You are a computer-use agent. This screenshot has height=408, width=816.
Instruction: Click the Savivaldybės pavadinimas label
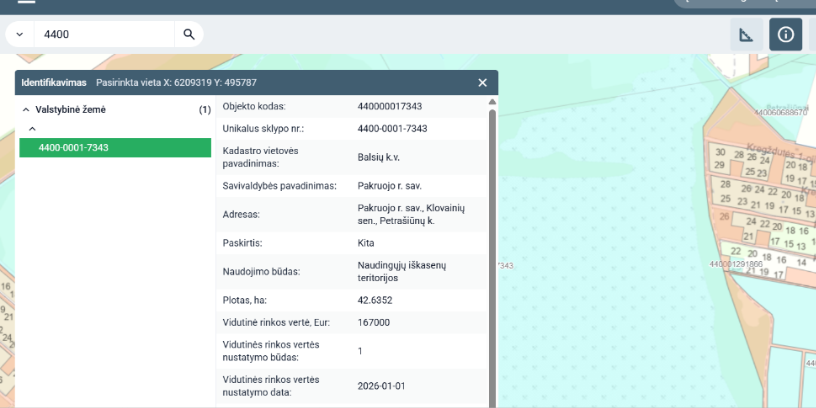[279, 186]
